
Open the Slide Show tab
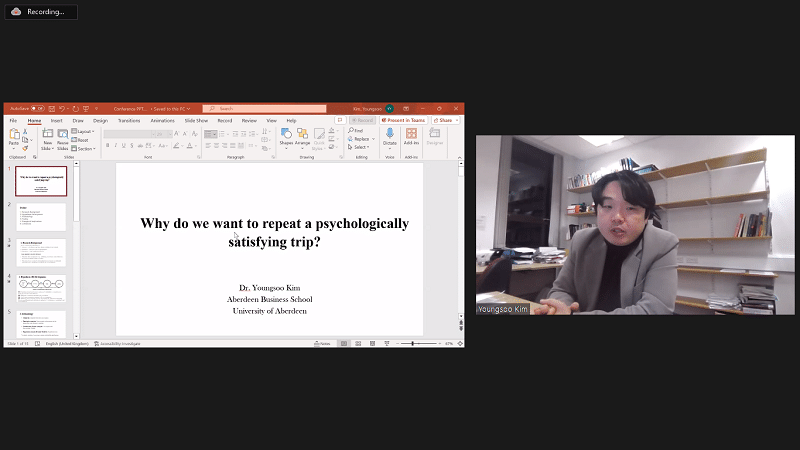(195, 120)
